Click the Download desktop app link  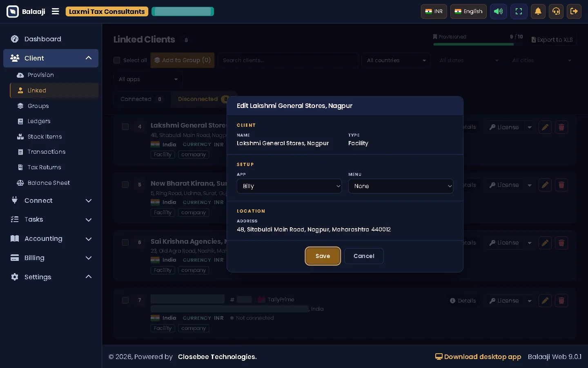point(478,357)
